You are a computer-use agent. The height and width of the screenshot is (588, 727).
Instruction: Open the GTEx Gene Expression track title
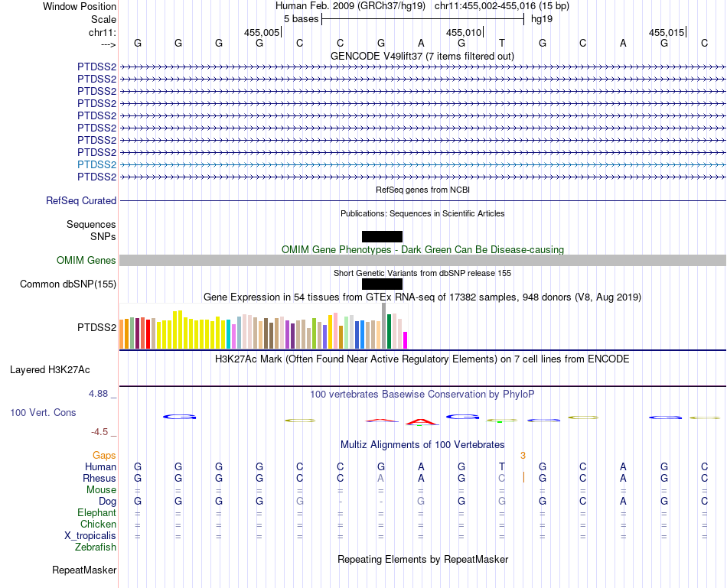pos(422,297)
